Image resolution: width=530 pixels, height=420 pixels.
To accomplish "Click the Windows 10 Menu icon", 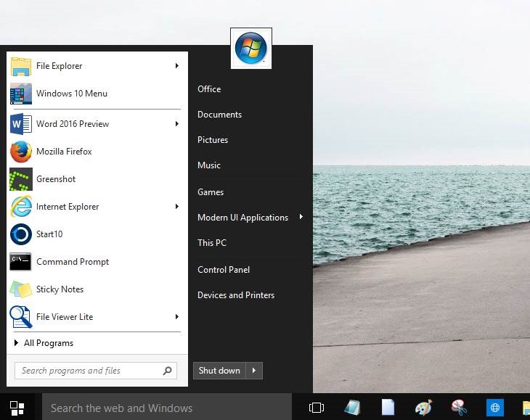I will tap(21, 94).
